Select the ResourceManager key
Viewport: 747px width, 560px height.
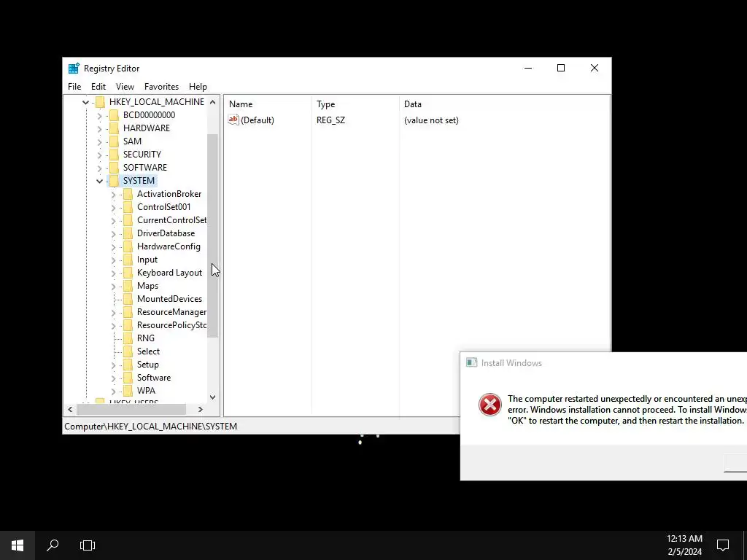tap(171, 312)
